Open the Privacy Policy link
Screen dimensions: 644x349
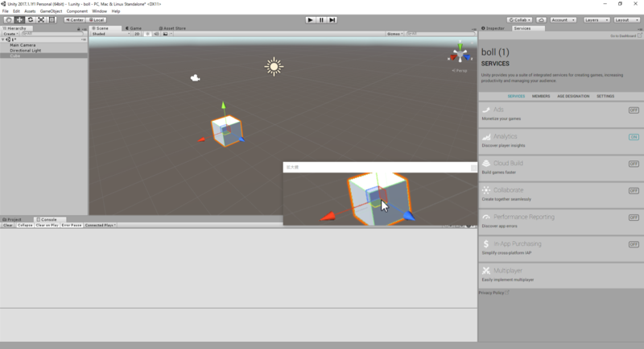[x=493, y=293]
